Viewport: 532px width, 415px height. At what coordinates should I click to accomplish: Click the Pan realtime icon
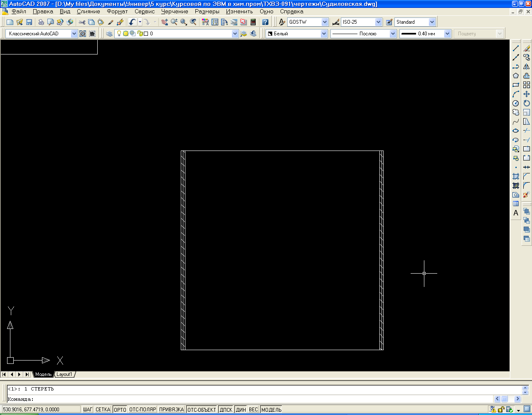click(165, 22)
